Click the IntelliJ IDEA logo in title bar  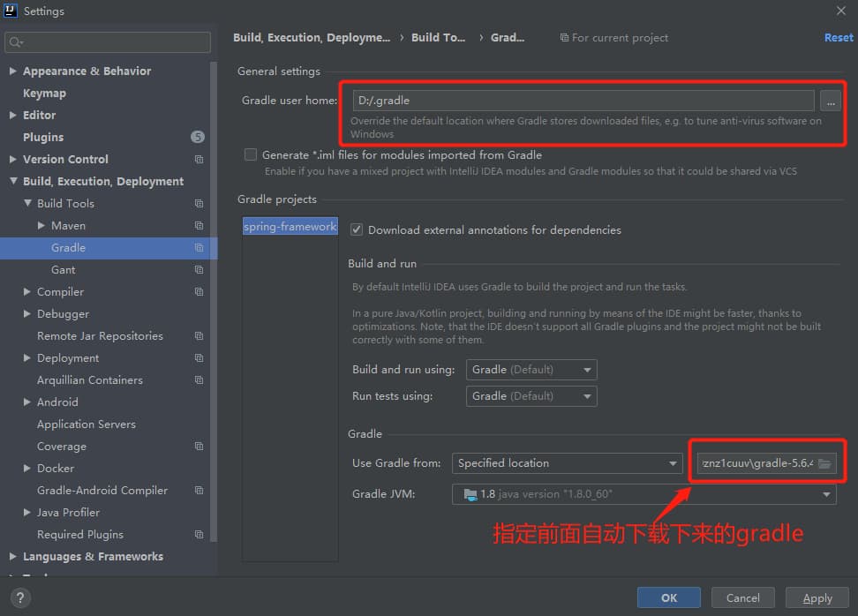tap(11, 11)
